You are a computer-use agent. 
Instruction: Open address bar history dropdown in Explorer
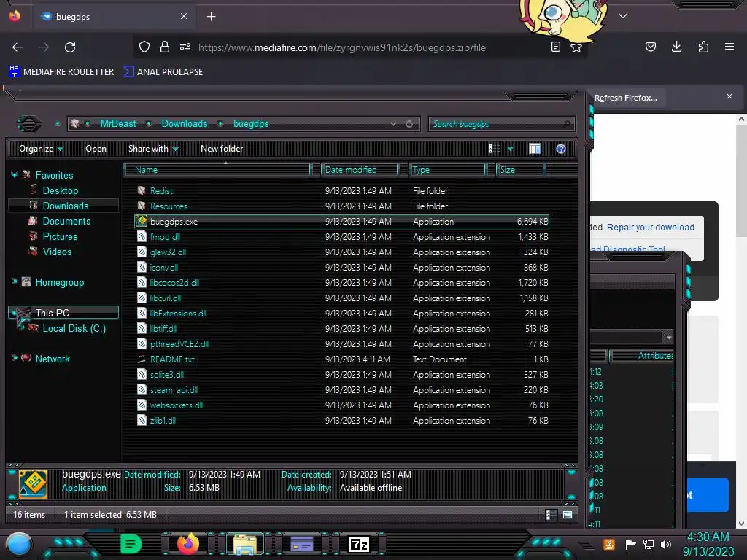[393, 124]
